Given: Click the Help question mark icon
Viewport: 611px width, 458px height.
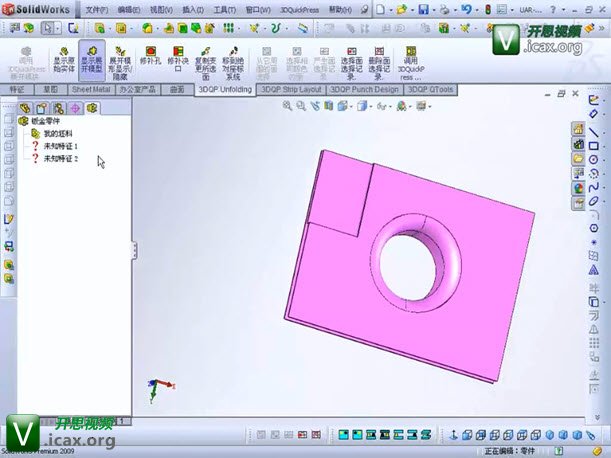Looking at the screenshot, I should click(x=553, y=10).
